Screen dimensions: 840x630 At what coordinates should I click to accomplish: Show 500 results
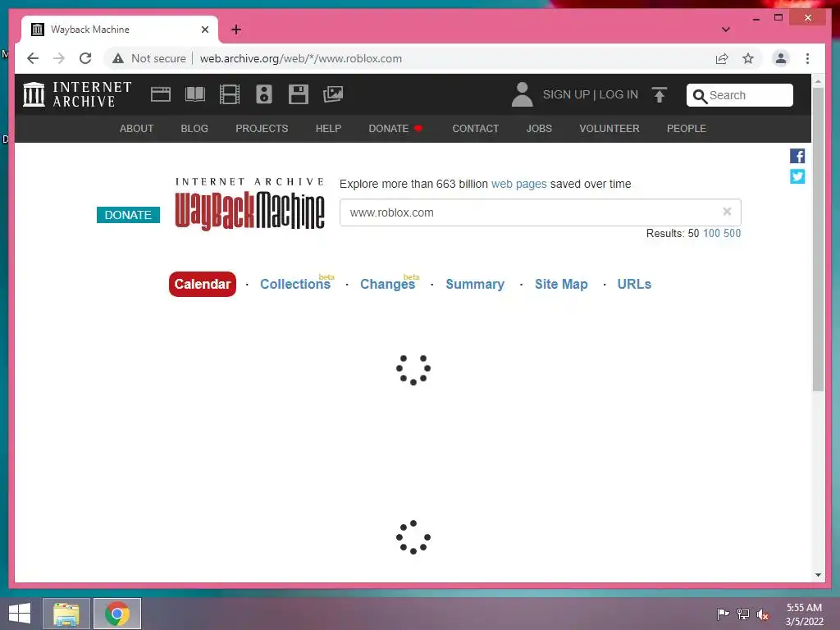point(733,233)
